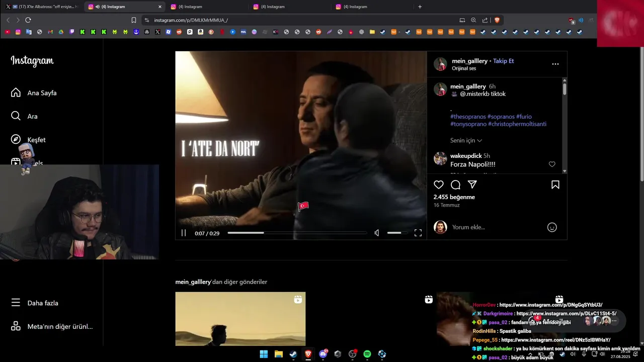Screen dimensions: 644x362
Task: Like wakeupdick's comment
Action: click(552, 164)
